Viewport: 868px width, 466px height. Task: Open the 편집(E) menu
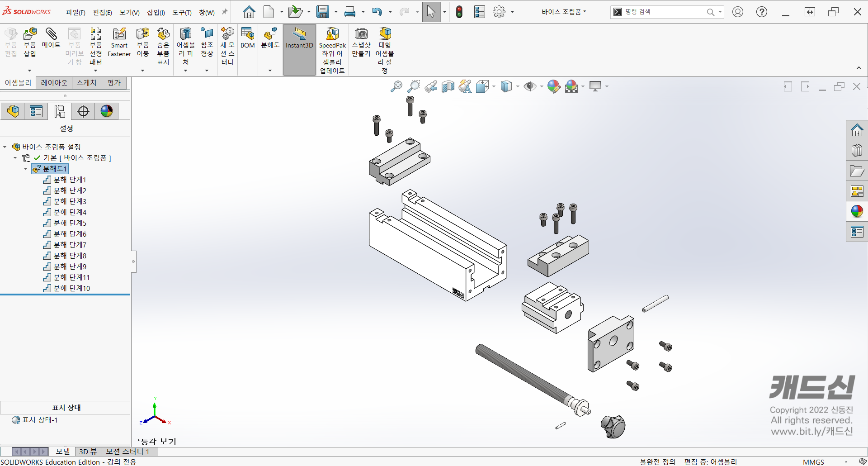(102, 13)
